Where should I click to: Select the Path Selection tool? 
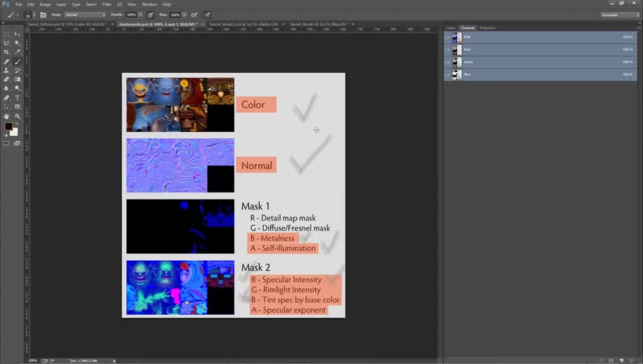tap(6, 107)
